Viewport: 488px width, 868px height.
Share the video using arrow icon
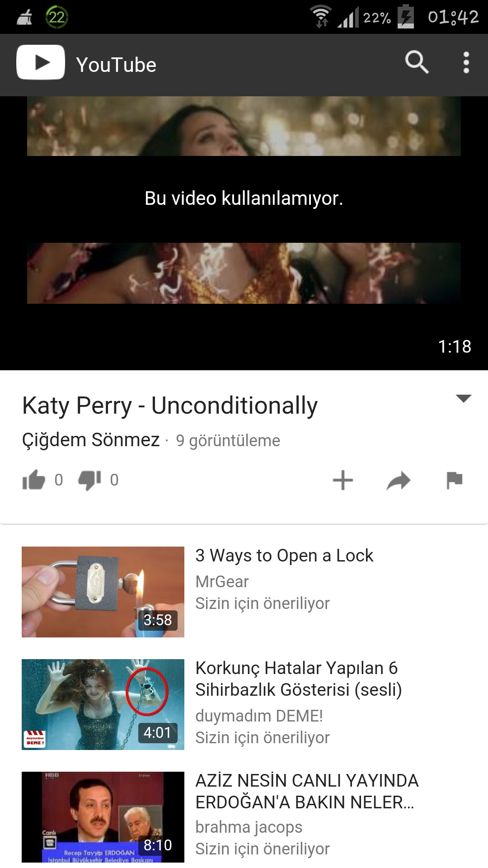399,480
